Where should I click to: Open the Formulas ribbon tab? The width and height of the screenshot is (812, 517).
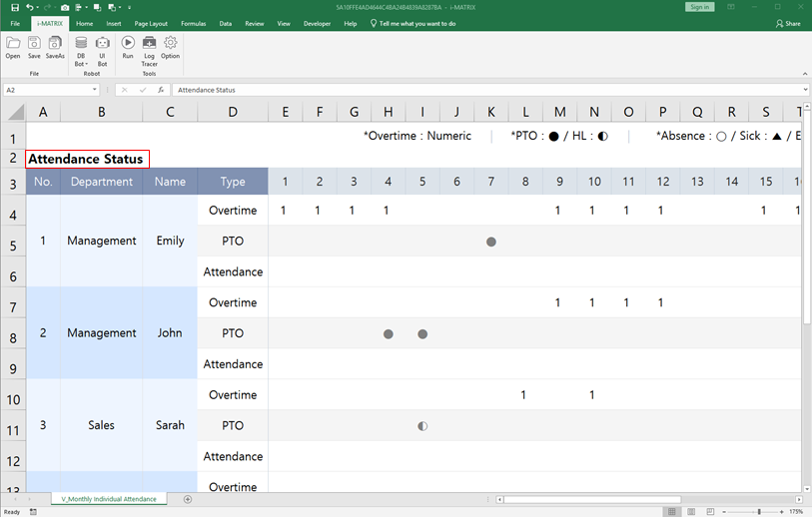pos(194,23)
